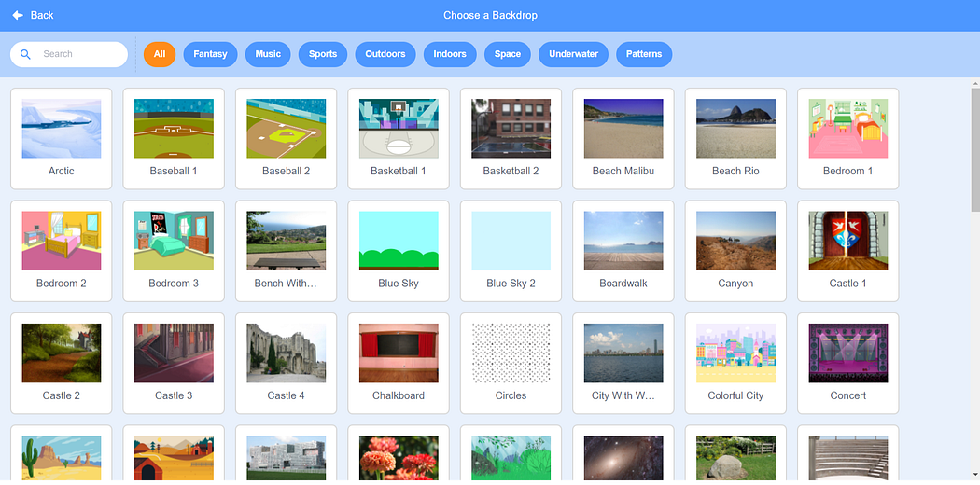This screenshot has width=980, height=485.
Task: Pick the Bedroom 2 backdrop
Action: coord(62,251)
